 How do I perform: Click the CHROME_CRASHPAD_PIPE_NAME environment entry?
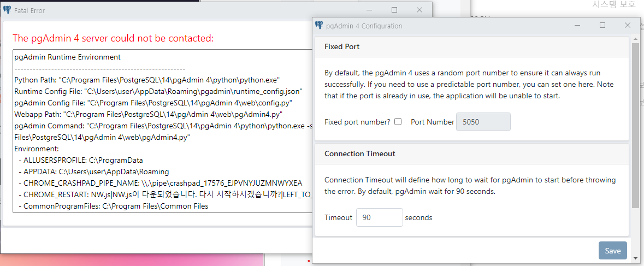(x=160, y=183)
